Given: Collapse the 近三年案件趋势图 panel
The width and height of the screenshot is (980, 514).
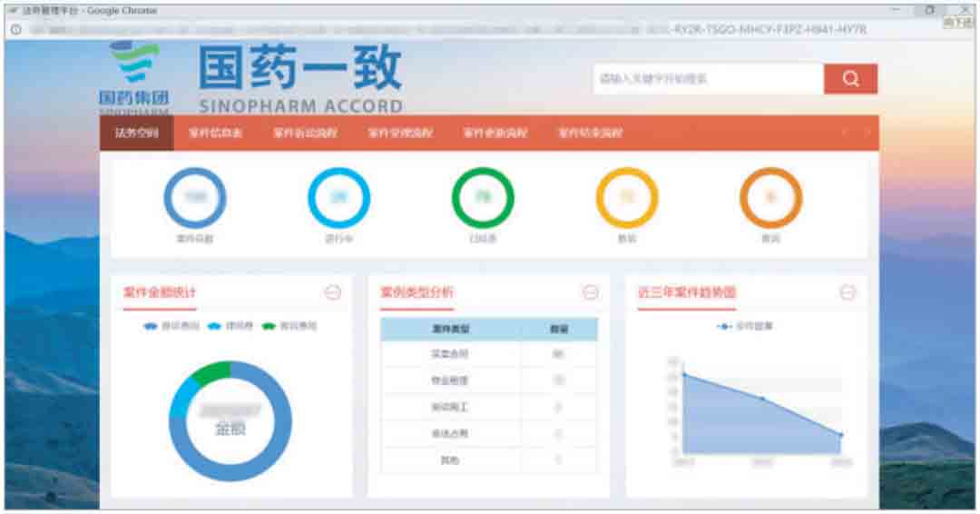Looking at the screenshot, I should click(x=848, y=292).
